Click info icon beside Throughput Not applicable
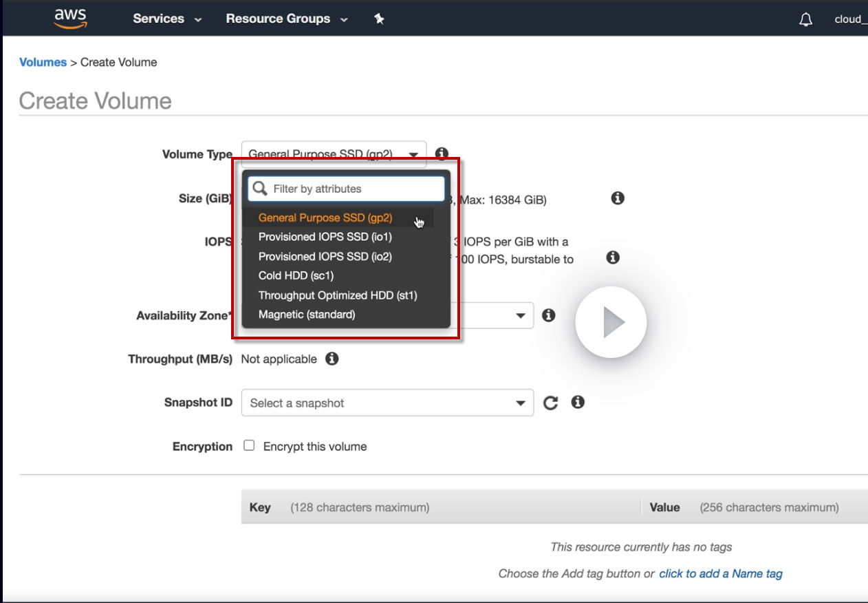Image resolution: width=868 pixels, height=603 pixels. coord(332,359)
